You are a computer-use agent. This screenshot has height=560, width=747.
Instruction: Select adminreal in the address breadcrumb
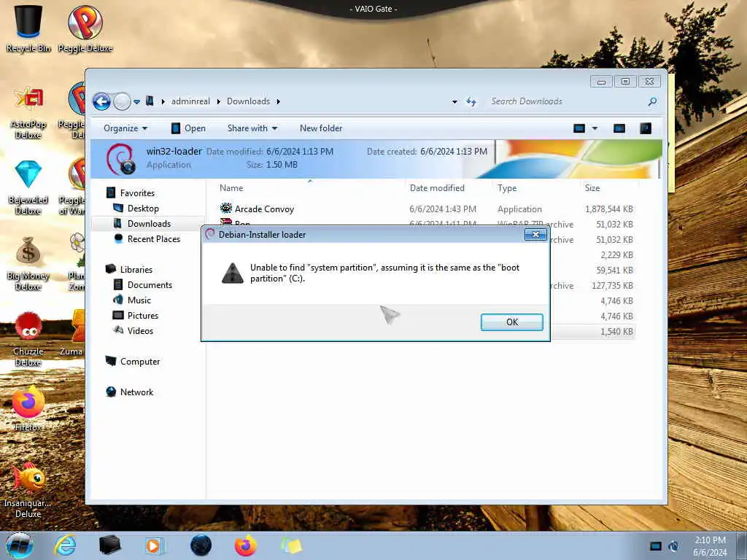(x=190, y=101)
